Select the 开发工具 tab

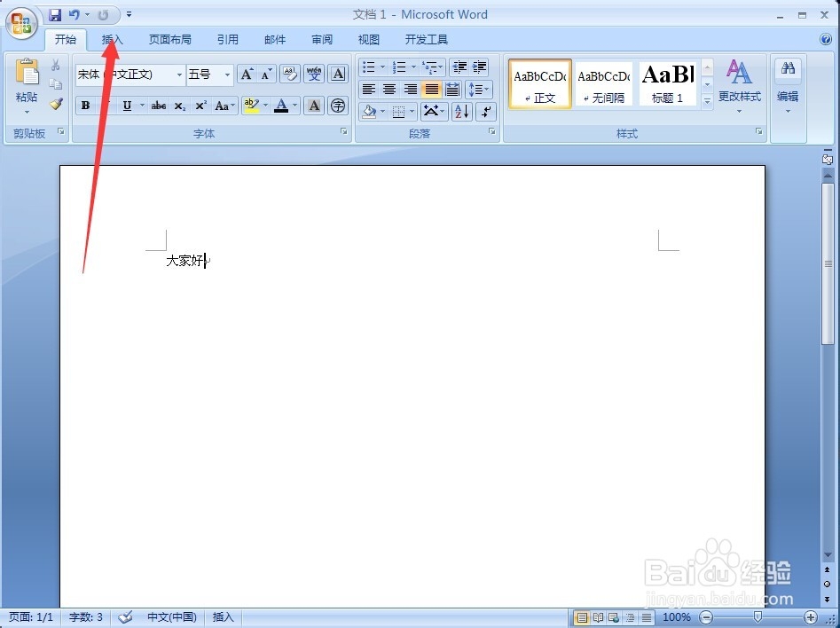427,40
